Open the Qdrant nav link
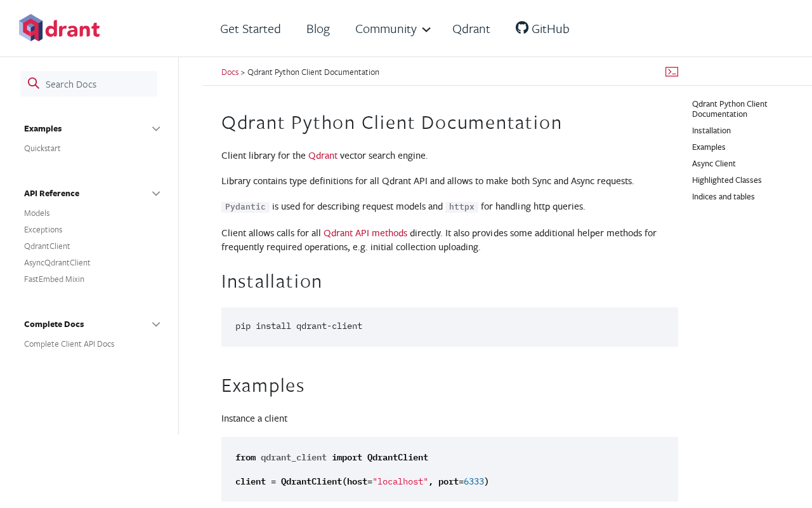 click(471, 29)
